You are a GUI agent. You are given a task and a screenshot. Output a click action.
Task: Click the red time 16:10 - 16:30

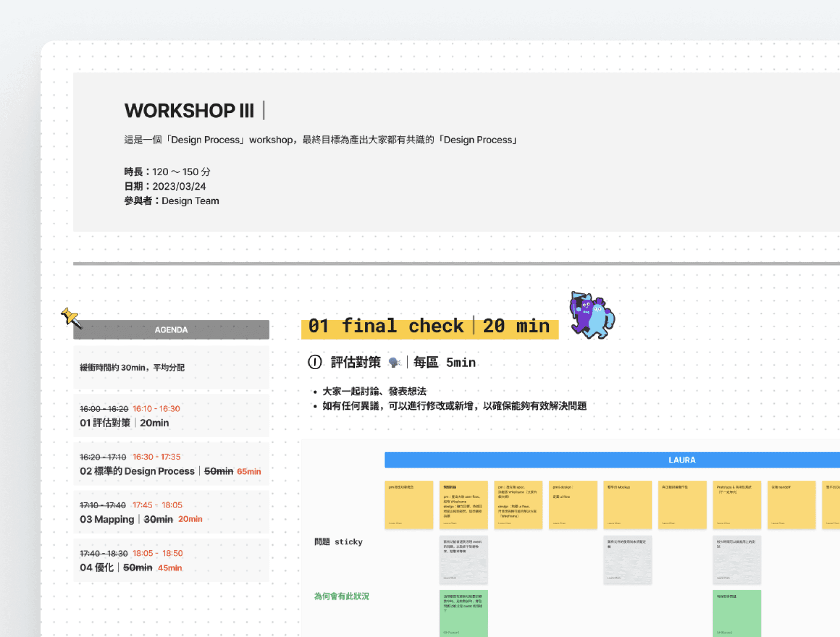tap(156, 409)
